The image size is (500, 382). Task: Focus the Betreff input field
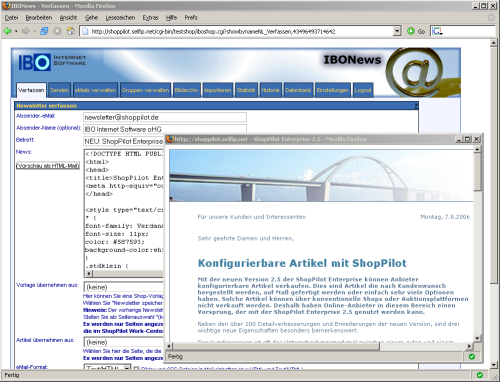[124, 141]
